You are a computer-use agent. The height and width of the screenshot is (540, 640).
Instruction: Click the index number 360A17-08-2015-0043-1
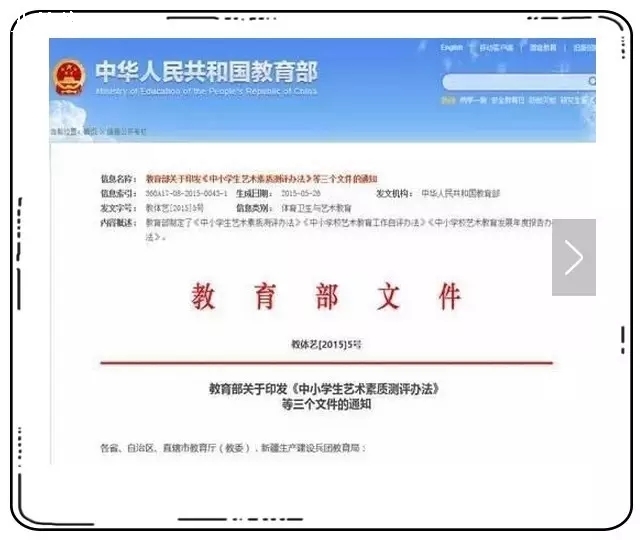pos(187,193)
